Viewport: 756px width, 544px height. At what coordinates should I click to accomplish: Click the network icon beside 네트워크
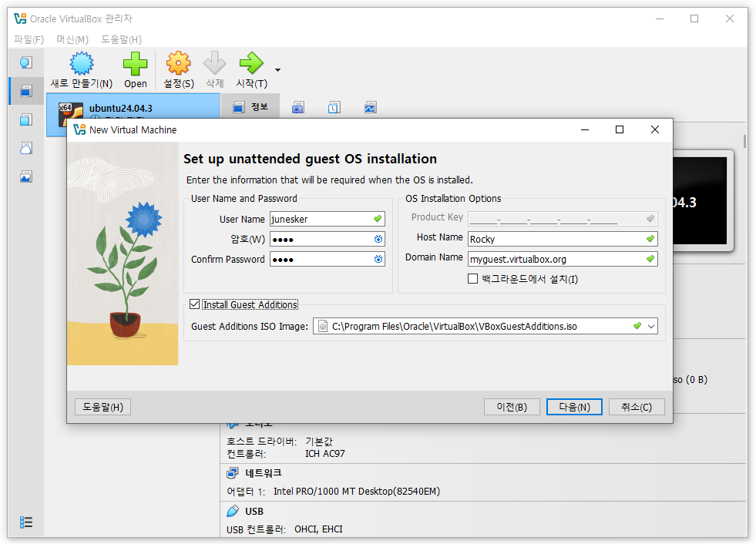(x=233, y=473)
